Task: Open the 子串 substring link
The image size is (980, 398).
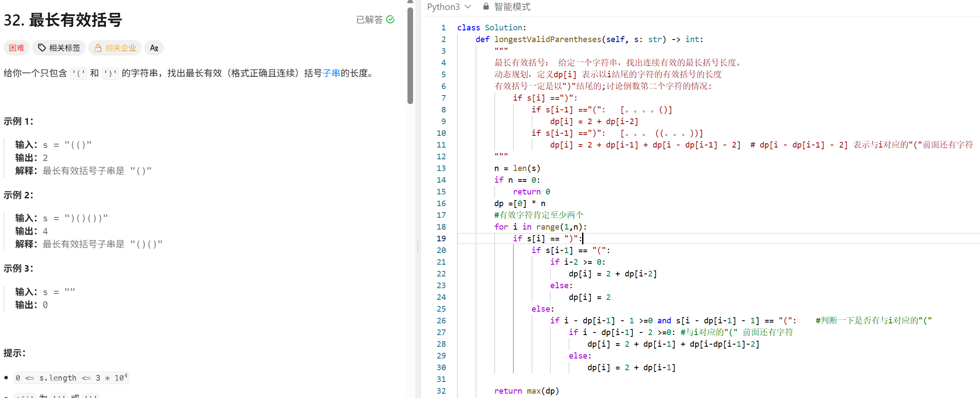Action: coord(331,73)
